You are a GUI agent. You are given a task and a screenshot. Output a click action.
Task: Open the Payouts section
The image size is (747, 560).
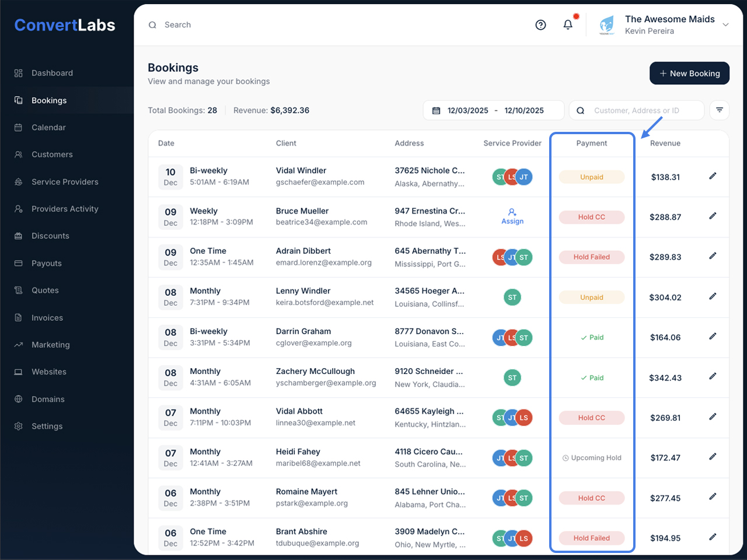(47, 264)
